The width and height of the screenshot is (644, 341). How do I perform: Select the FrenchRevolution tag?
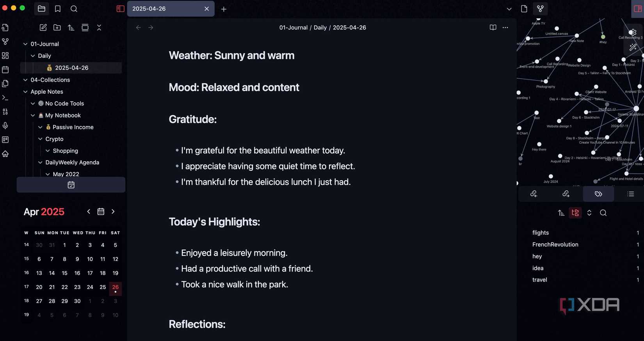click(555, 244)
